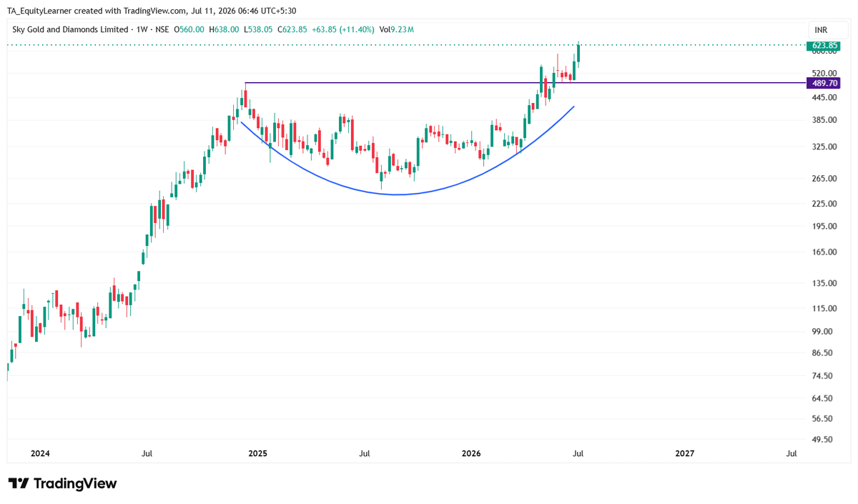The width and height of the screenshot is (858, 504).
Task: Click the INR currency button
Action: [828, 29]
